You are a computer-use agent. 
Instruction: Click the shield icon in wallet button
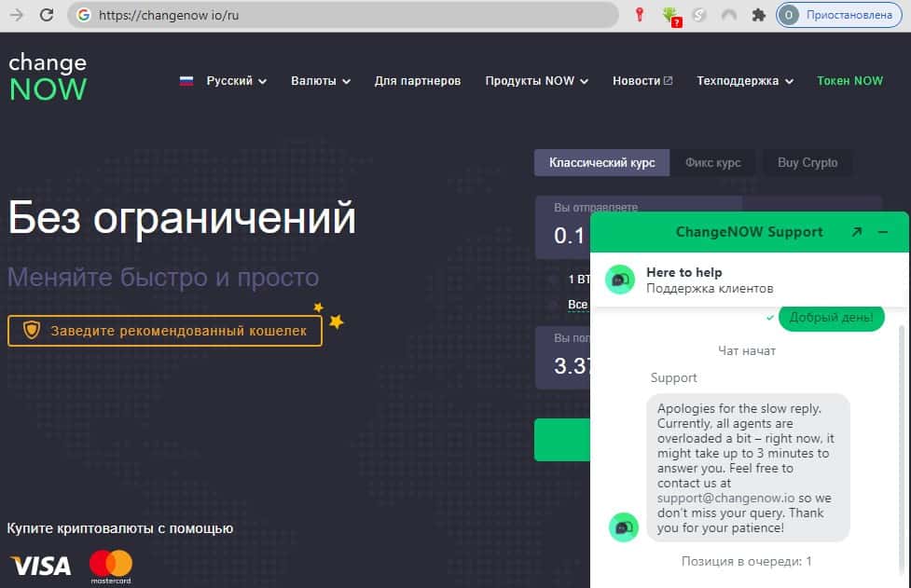[32, 330]
